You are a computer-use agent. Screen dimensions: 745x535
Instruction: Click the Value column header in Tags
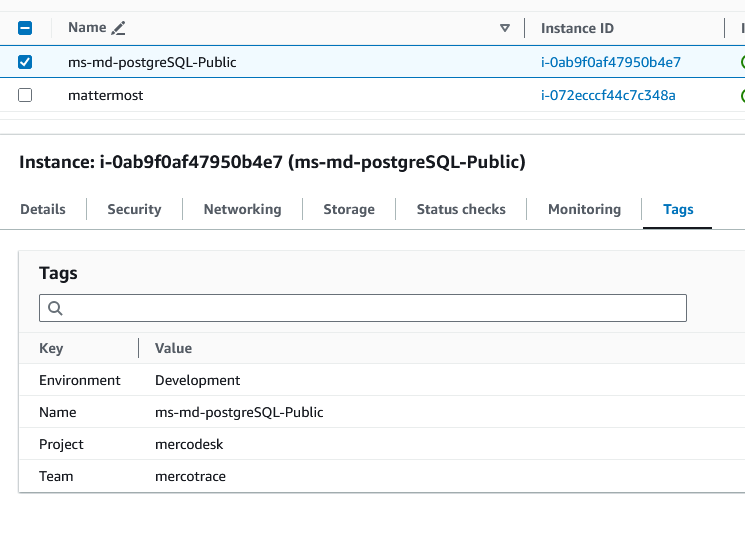(x=173, y=348)
